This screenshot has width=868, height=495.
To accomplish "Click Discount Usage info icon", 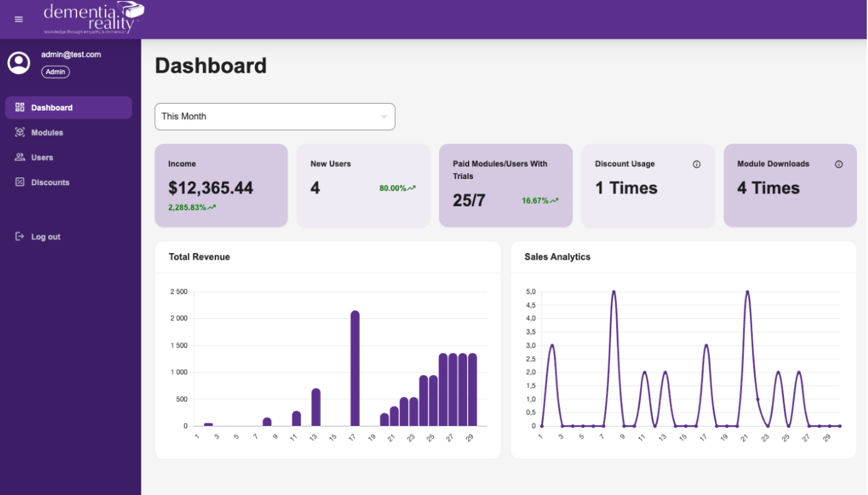I will tap(696, 164).
